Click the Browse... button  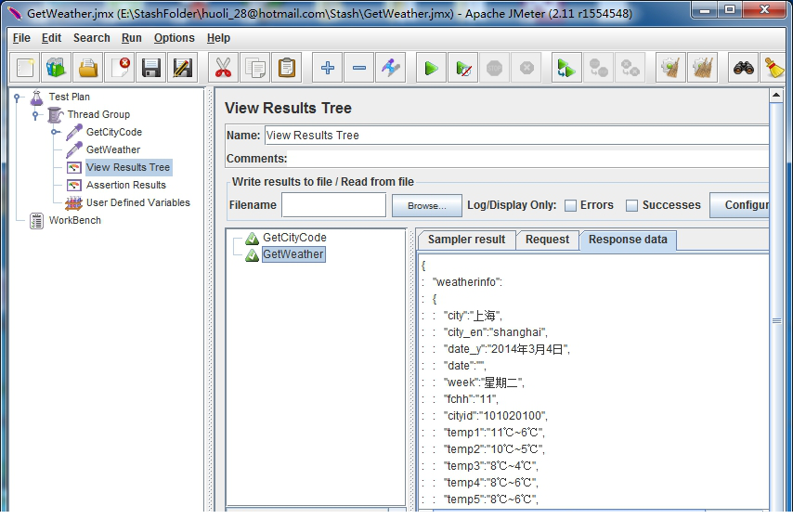(x=427, y=206)
